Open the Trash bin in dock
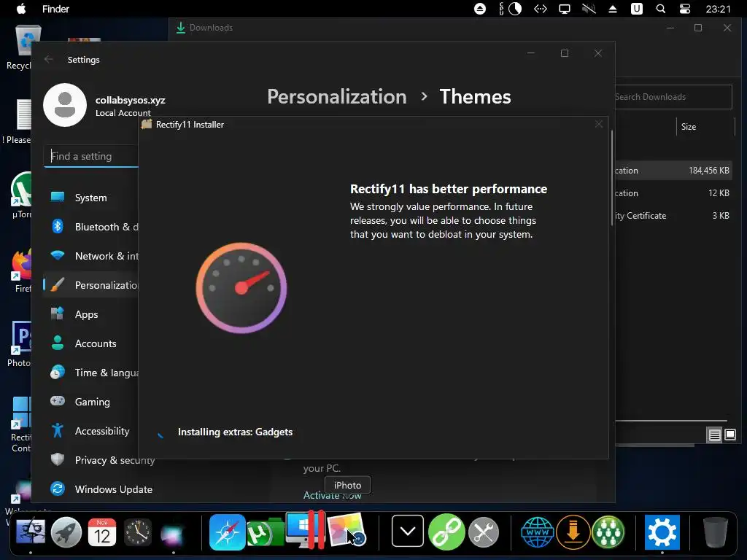 coord(716,532)
